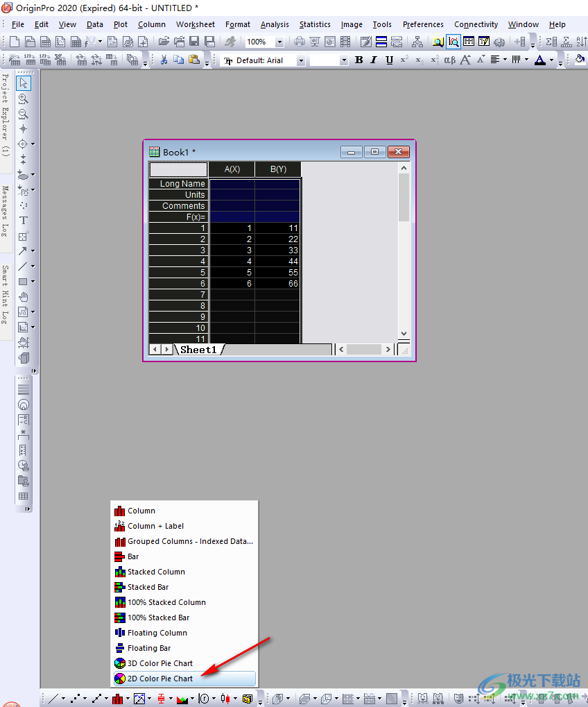The height and width of the screenshot is (707, 588).
Task: Click the Scatter plot icon in the bottom toolbar
Action: tap(76, 699)
